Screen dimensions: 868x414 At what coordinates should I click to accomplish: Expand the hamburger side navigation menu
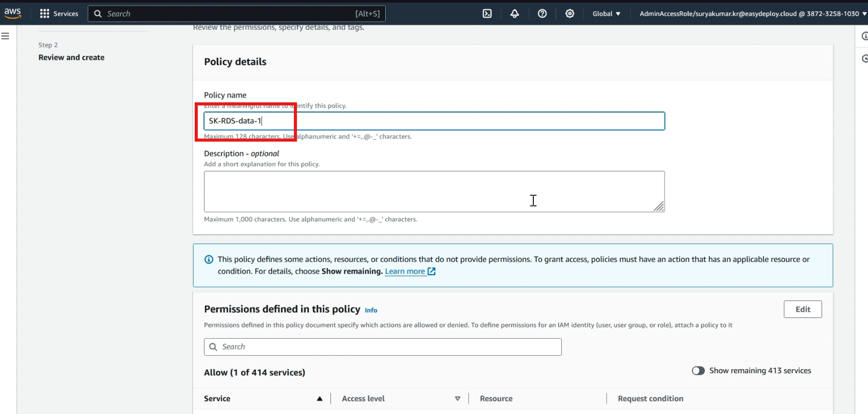pyautogui.click(x=5, y=36)
